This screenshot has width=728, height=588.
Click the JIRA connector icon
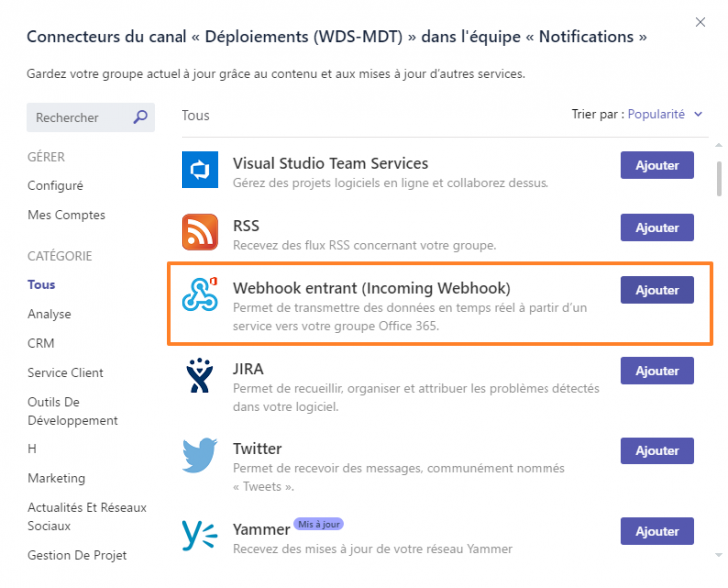coord(200,375)
